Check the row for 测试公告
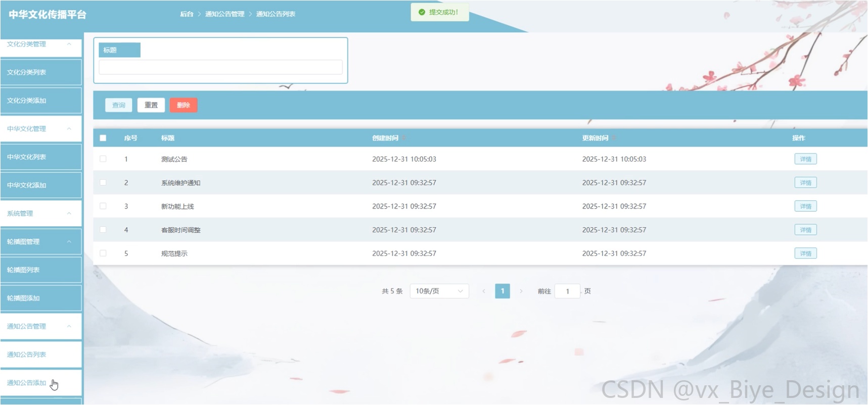Image resolution: width=868 pixels, height=405 pixels. click(103, 159)
